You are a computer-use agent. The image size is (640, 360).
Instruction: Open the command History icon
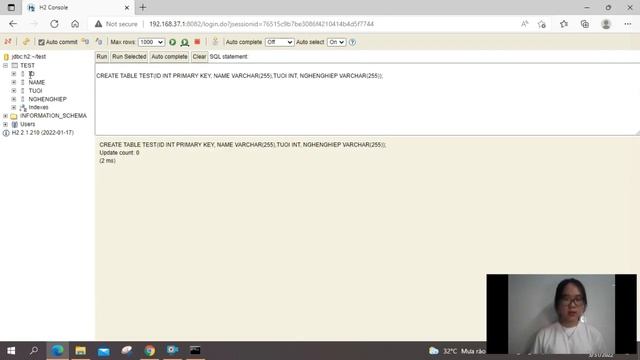pyautogui.click(x=215, y=42)
